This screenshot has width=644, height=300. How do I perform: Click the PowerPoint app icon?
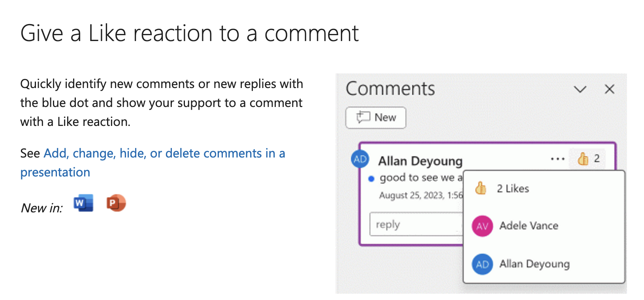(116, 203)
